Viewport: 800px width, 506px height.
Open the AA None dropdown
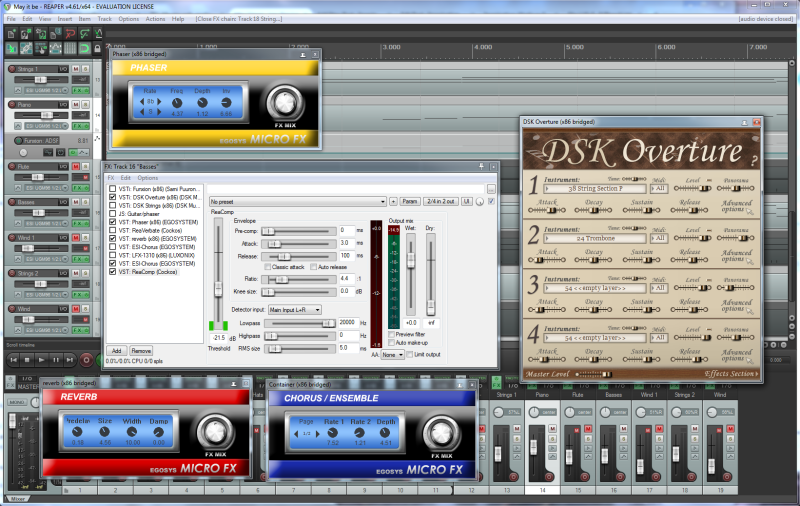coord(392,355)
